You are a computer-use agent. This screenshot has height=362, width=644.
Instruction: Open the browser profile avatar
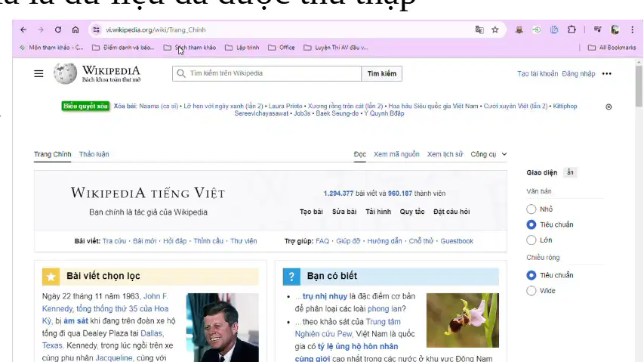pyautogui.click(x=615, y=29)
